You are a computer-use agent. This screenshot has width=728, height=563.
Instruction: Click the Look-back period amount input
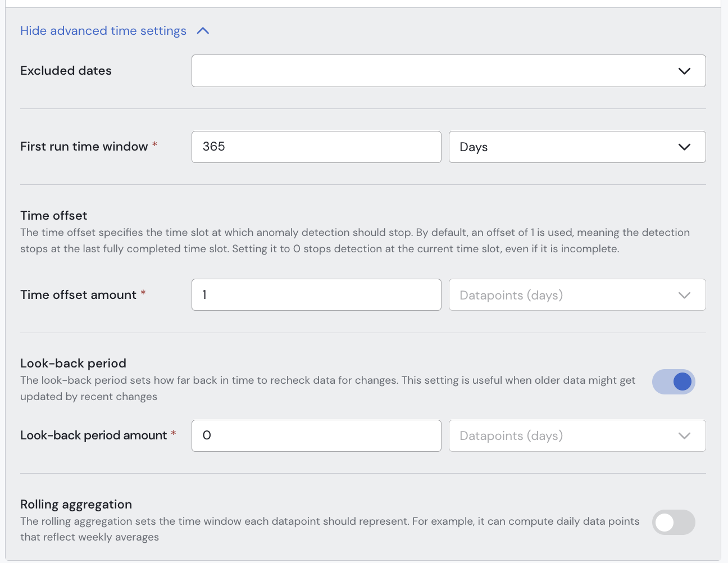click(316, 436)
